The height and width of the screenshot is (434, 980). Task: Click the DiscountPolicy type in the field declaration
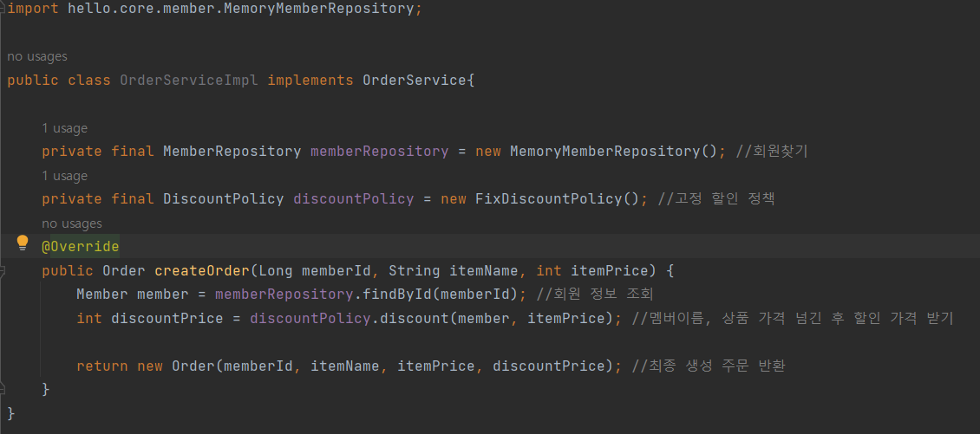pyautogui.click(x=223, y=198)
